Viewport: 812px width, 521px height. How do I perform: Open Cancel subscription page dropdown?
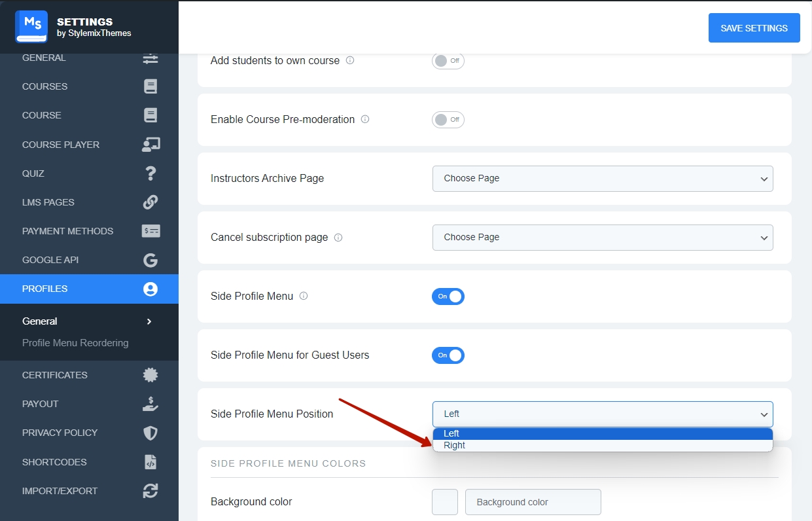coord(602,238)
